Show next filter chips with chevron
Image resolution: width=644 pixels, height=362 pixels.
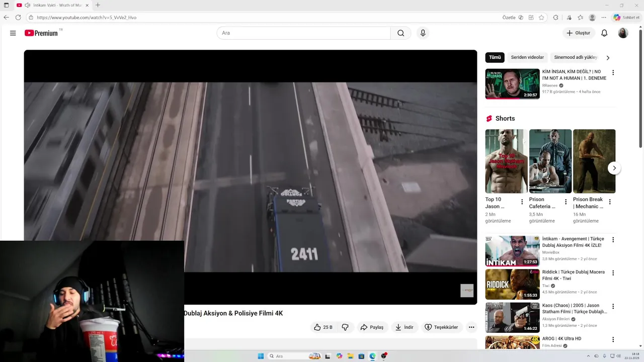608,57
